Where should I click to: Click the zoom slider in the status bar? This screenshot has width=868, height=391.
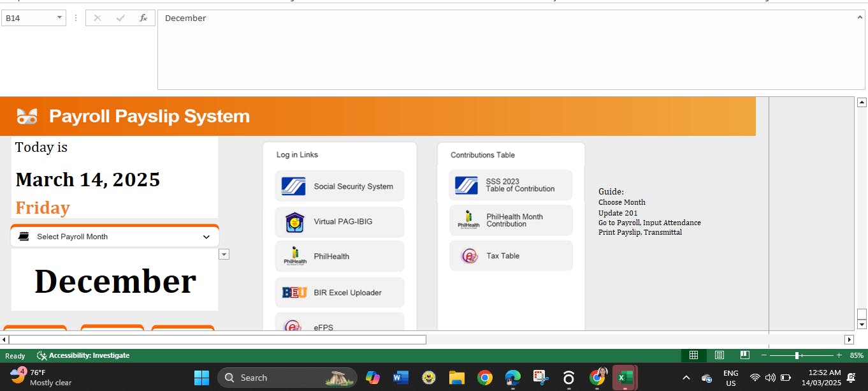tap(797, 355)
